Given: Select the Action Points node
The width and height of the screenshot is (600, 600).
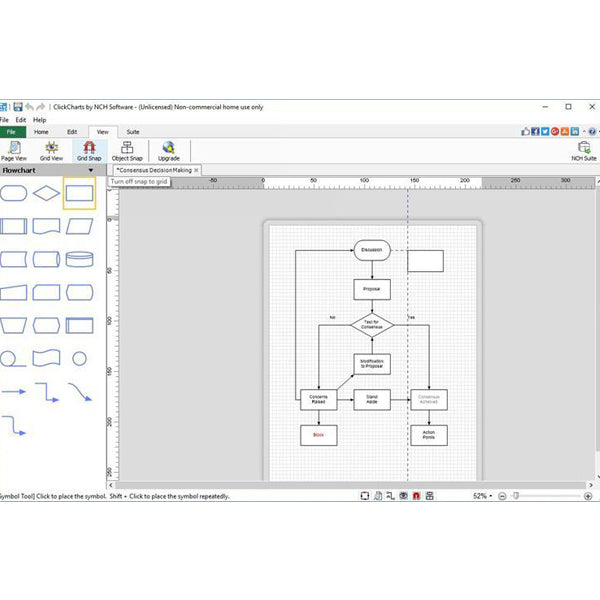Looking at the screenshot, I should (429, 435).
